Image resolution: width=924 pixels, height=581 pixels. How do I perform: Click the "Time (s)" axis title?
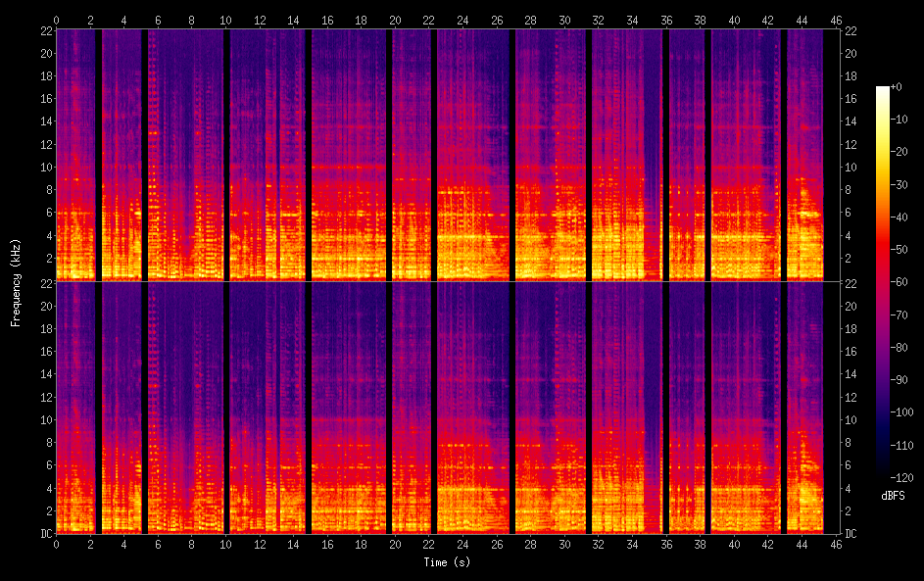tap(447, 562)
